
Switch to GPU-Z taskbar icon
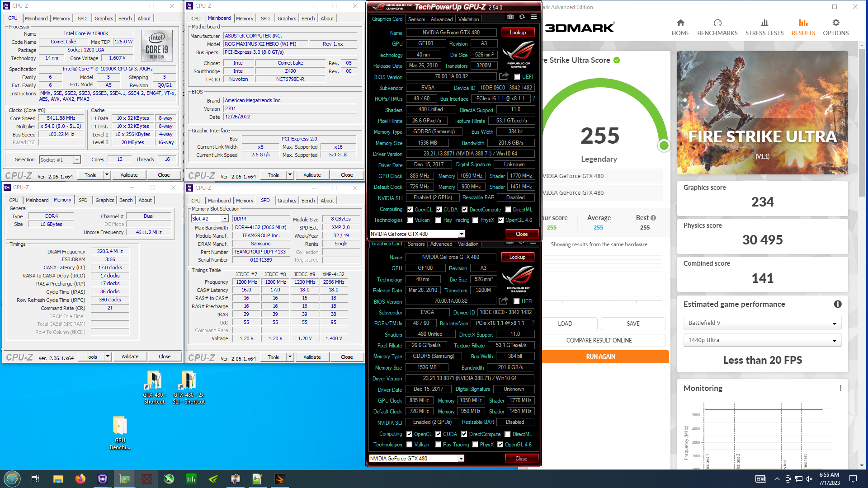pos(125,479)
